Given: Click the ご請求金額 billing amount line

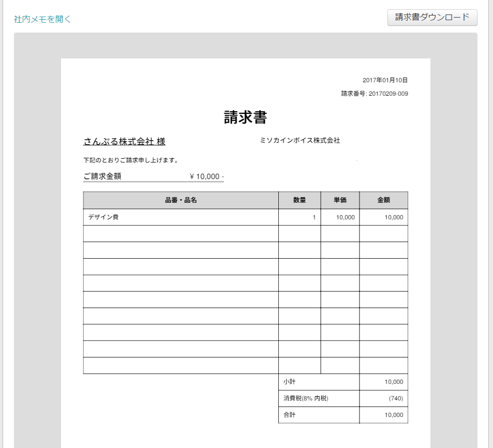Looking at the screenshot, I should tap(153, 176).
